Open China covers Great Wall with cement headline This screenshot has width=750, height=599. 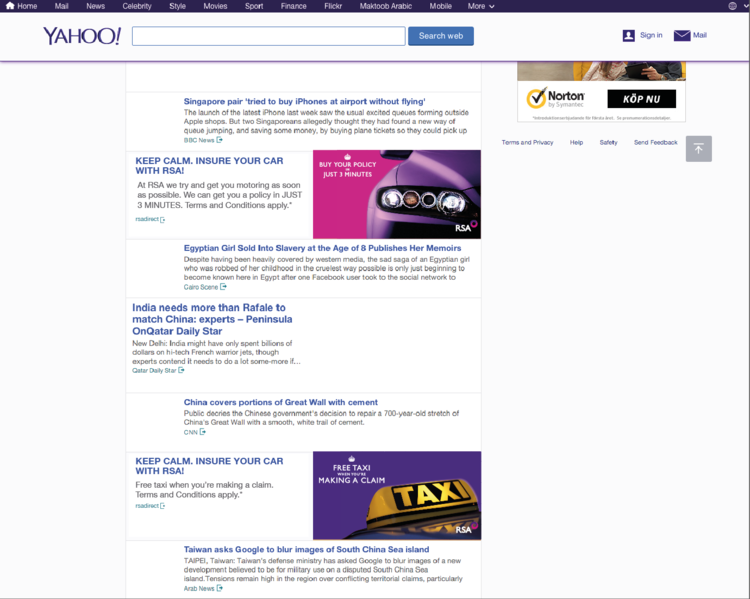click(x=281, y=402)
